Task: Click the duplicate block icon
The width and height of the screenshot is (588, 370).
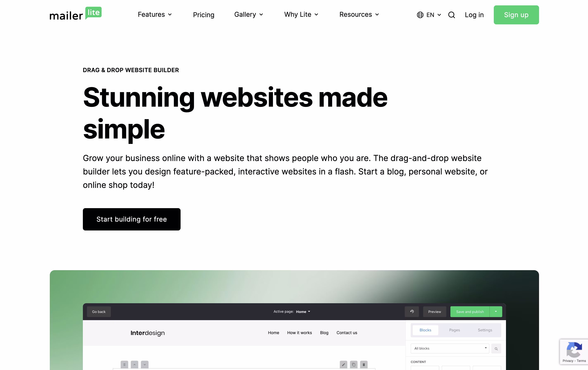Action: 354,364
